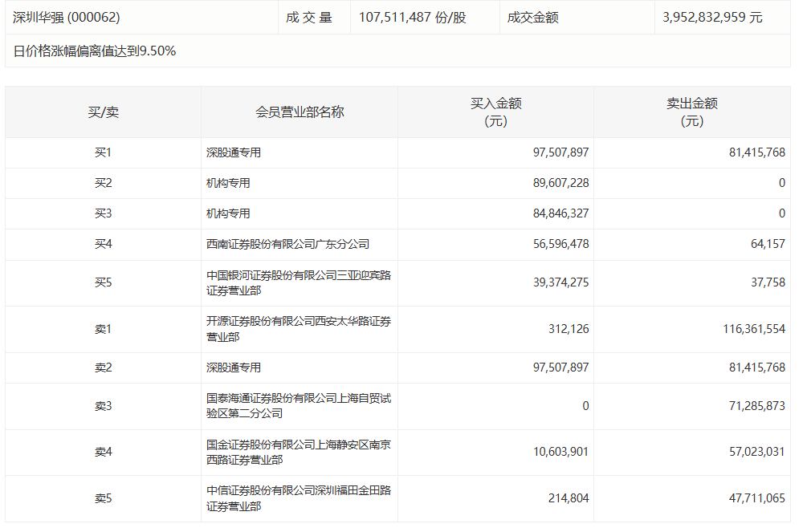The image size is (807, 532).
Task: Select 深股通专用 in the 买1 row
Action: pyautogui.click(x=234, y=152)
